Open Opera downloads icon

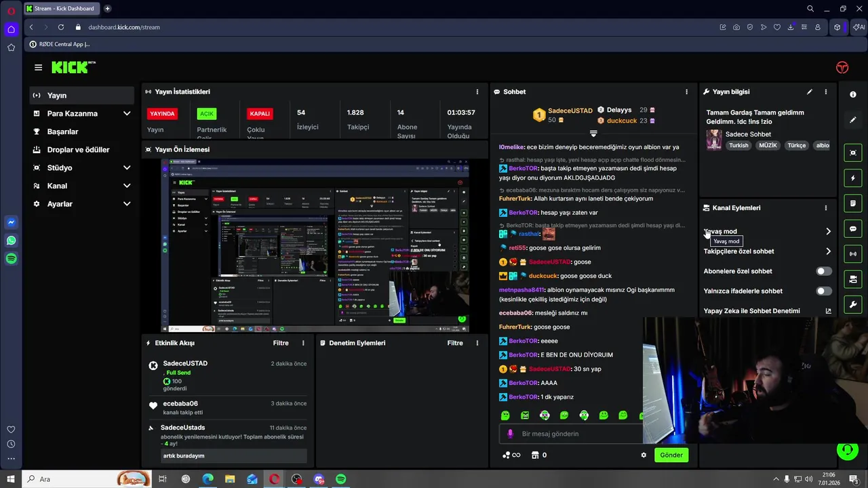click(791, 27)
